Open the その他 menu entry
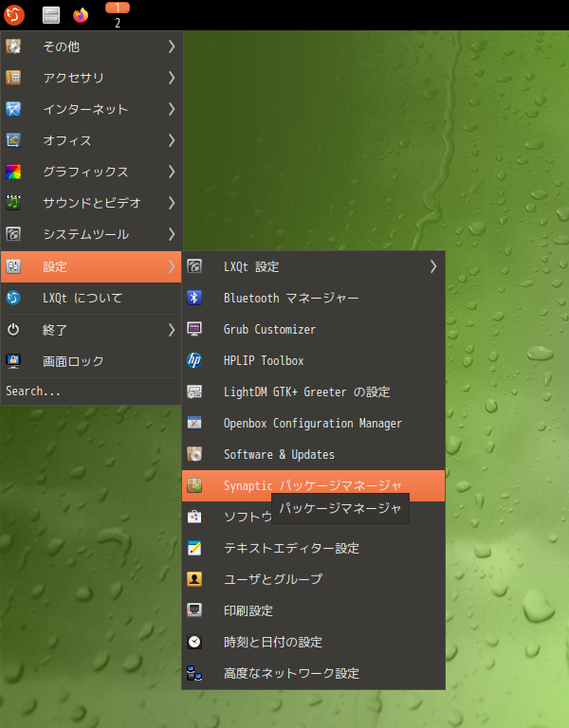The image size is (569, 728). pyautogui.click(x=91, y=46)
